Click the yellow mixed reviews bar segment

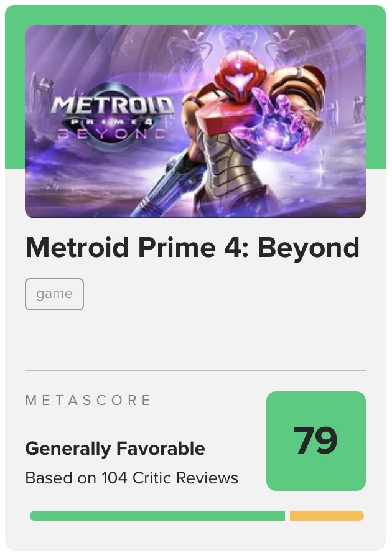click(x=327, y=516)
